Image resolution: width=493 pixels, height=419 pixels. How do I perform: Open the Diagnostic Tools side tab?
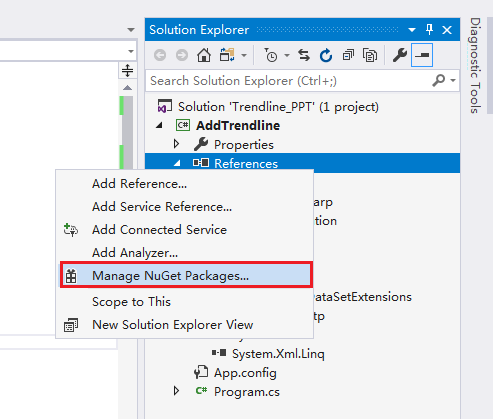(x=475, y=65)
